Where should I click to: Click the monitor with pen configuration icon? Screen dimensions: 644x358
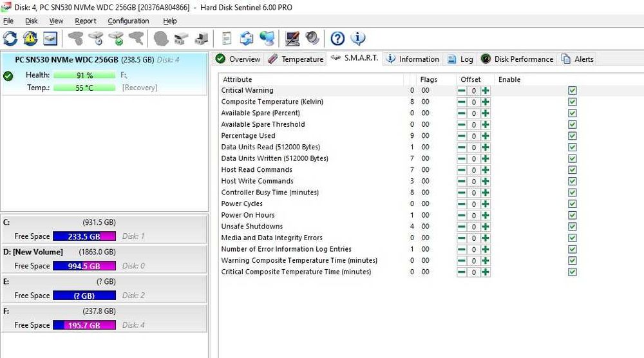point(292,39)
